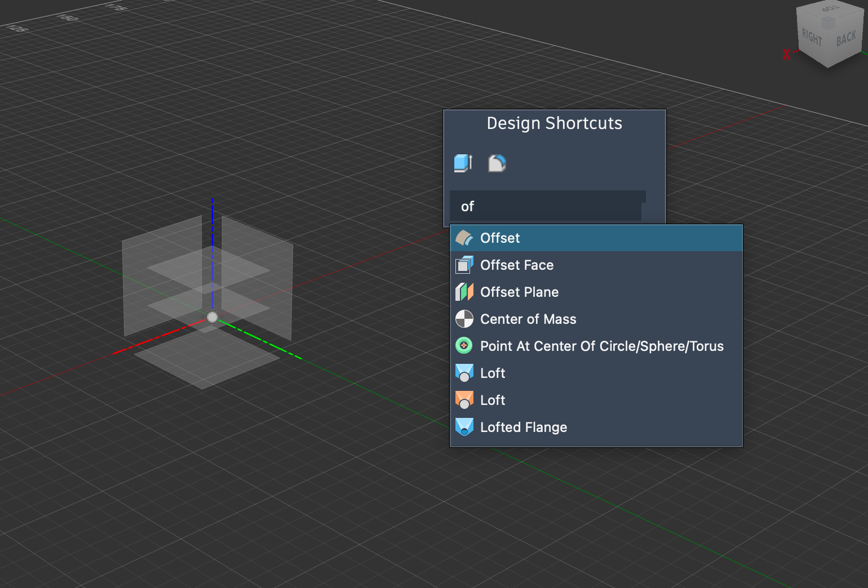This screenshot has height=588, width=868.
Task: Click the BACK face of the ViewCube
Action: point(845,38)
